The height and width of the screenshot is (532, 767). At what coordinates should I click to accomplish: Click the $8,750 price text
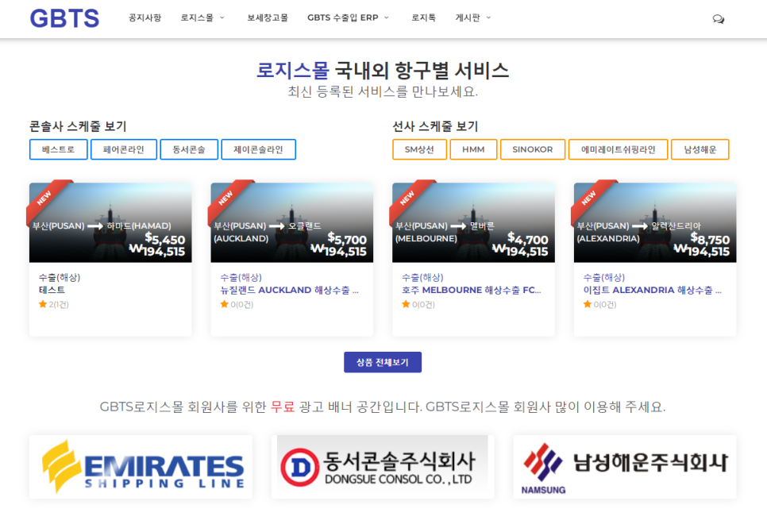(x=710, y=239)
